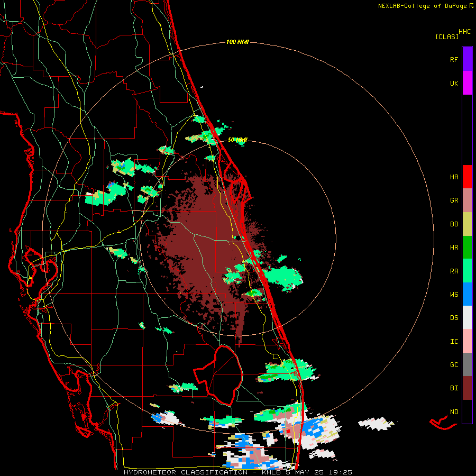
Task: Click the GC gray legend swatch
Action: pyautogui.click(x=467, y=364)
